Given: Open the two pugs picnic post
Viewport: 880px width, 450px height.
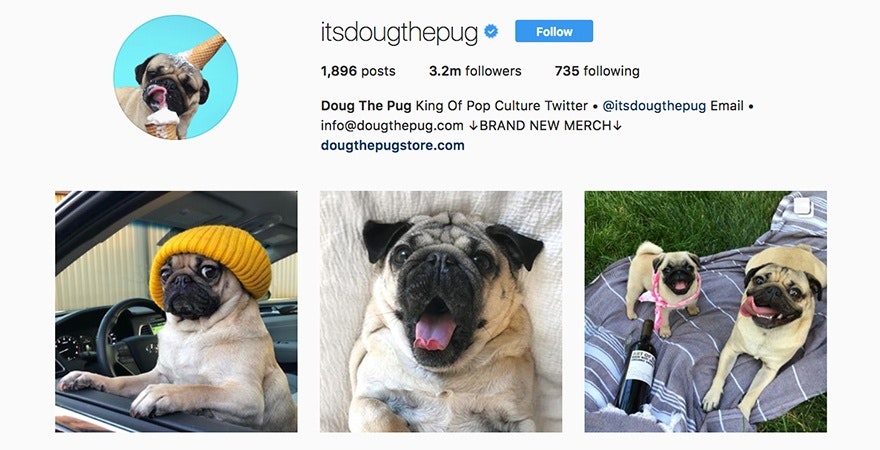Looking at the screenshot, I should (705, 311).
